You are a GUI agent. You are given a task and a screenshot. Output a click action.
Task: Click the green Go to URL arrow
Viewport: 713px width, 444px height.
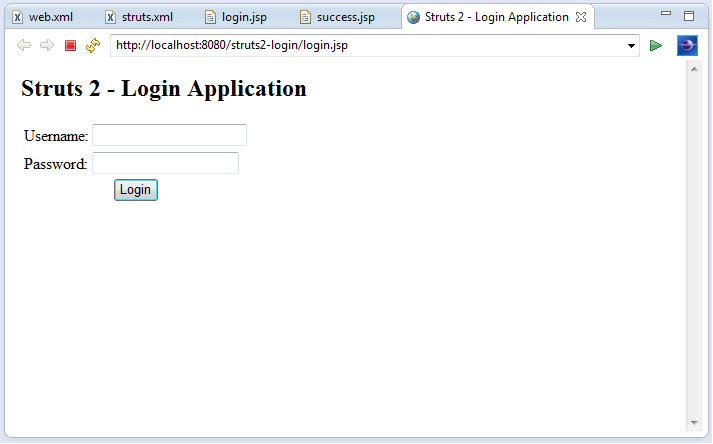pyautogui.click(x=656, y=46)
